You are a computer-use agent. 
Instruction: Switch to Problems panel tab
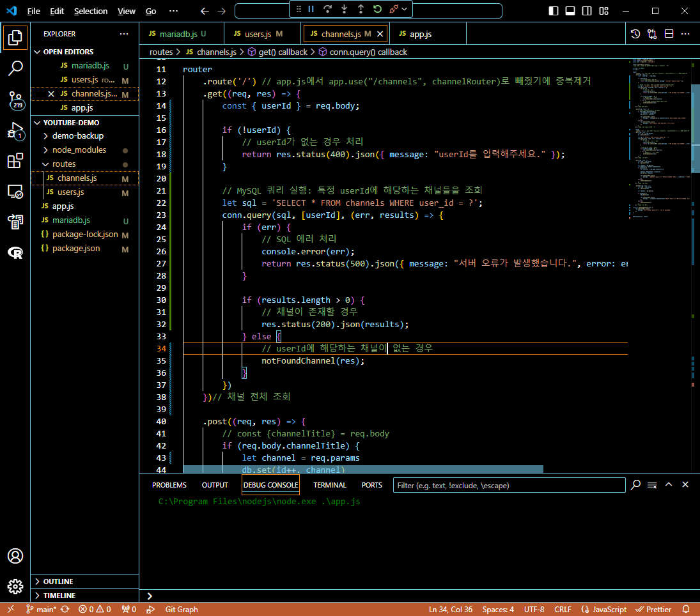point(169,485)
